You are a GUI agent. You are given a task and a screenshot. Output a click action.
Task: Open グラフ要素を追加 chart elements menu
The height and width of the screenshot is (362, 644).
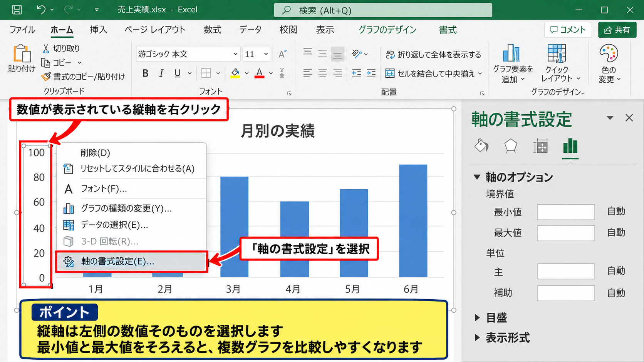tap(513, 64)
